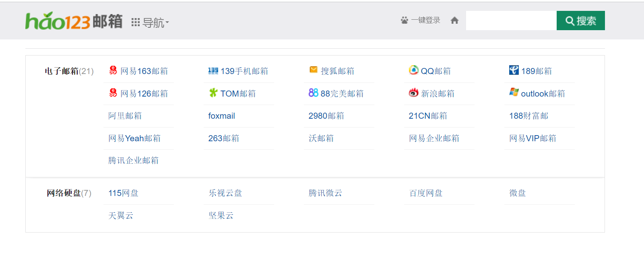Open 新浪邮箱 link
Screen dimensions: 644x274
pyautogui.click(x=438, y=94)
